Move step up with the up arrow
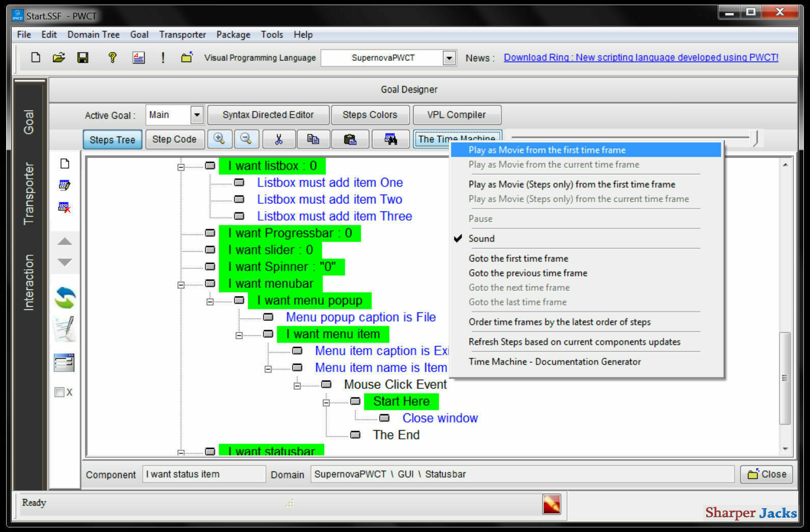Screen dimensions: 810x532 tap(65, 242)
